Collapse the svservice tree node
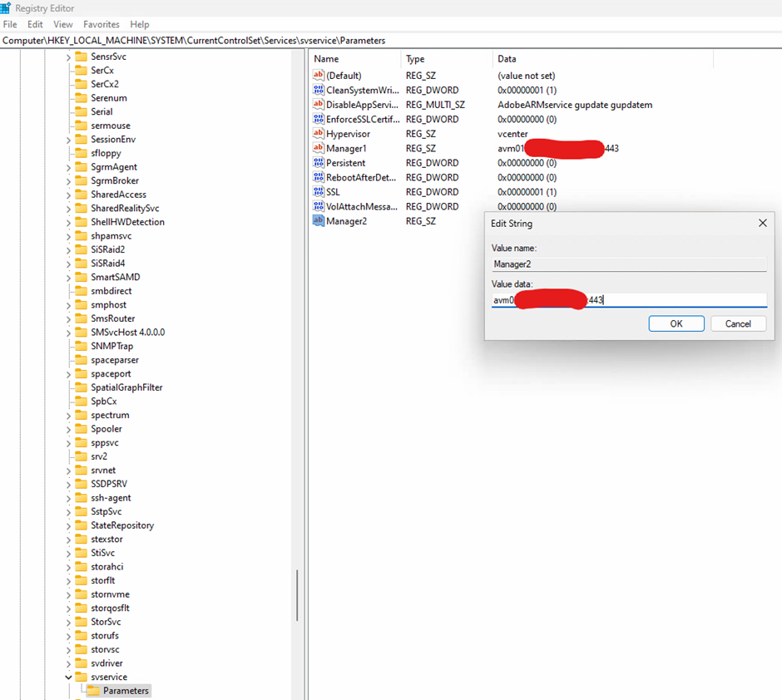The image size is (782, 700). pyautogui.click(x=69, y=678)
